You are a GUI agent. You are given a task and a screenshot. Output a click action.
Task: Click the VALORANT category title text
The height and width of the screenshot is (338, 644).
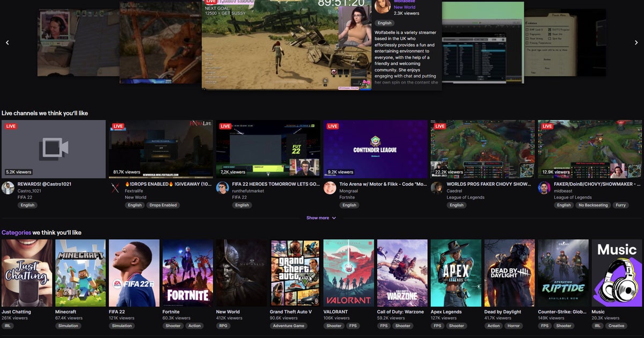pos(335,312)
